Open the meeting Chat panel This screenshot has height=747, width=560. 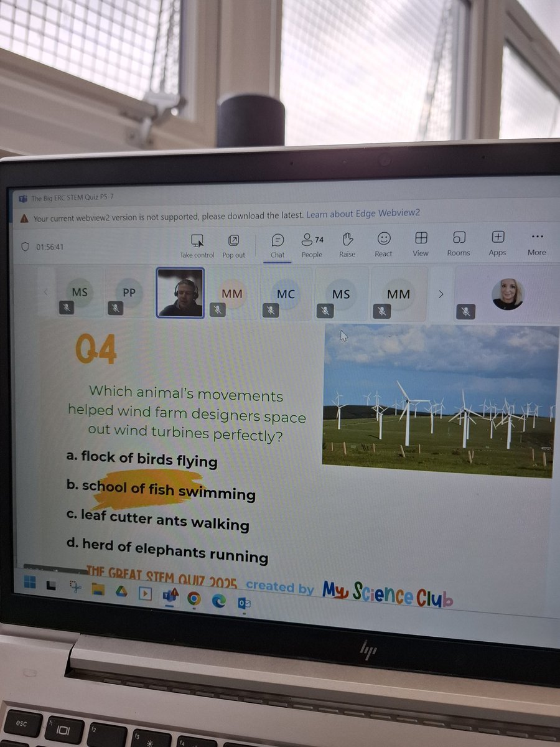tap(278, 246)
